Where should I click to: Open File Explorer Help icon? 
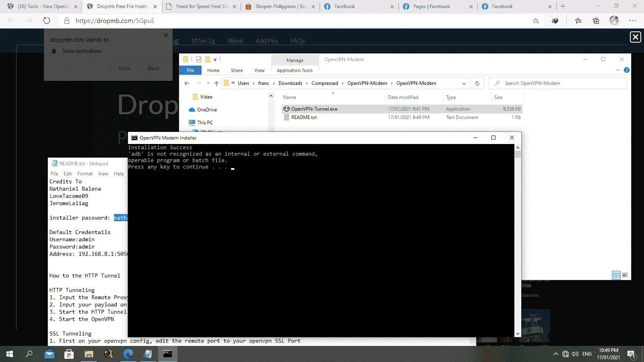[626, 70]
